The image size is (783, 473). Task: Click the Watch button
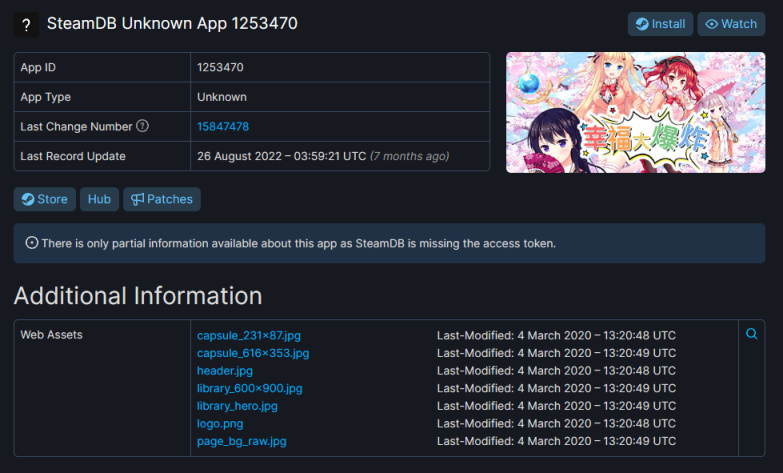point(731,24)
